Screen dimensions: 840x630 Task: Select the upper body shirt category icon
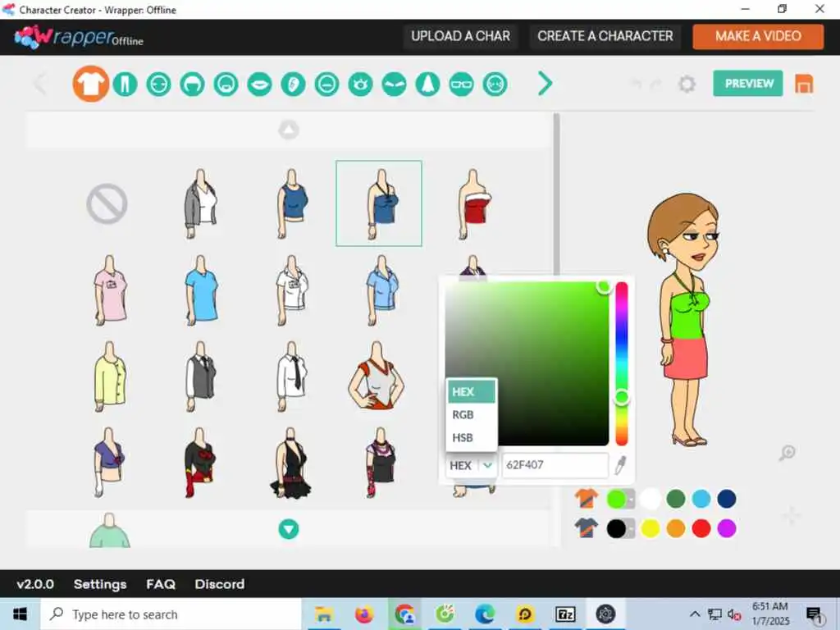(x=90, y=84)
